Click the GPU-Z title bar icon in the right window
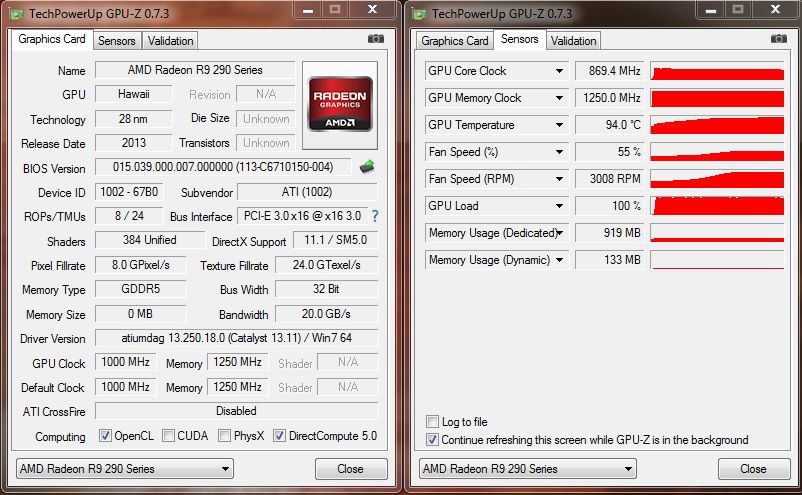The width and height of the screenshot is (802, 495). [x=421, y=13]
